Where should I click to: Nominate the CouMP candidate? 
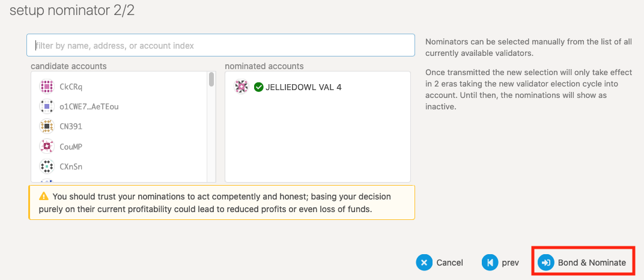[71, 146]
